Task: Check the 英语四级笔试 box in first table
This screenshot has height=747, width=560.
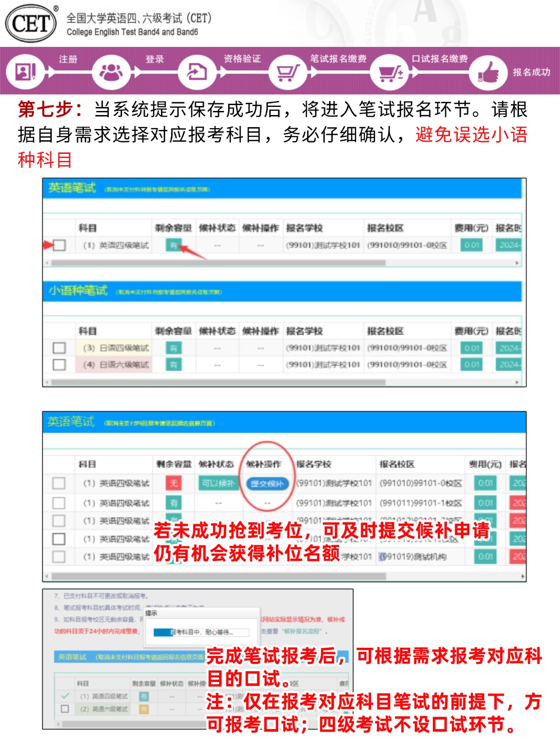Action: pos(59,245)
